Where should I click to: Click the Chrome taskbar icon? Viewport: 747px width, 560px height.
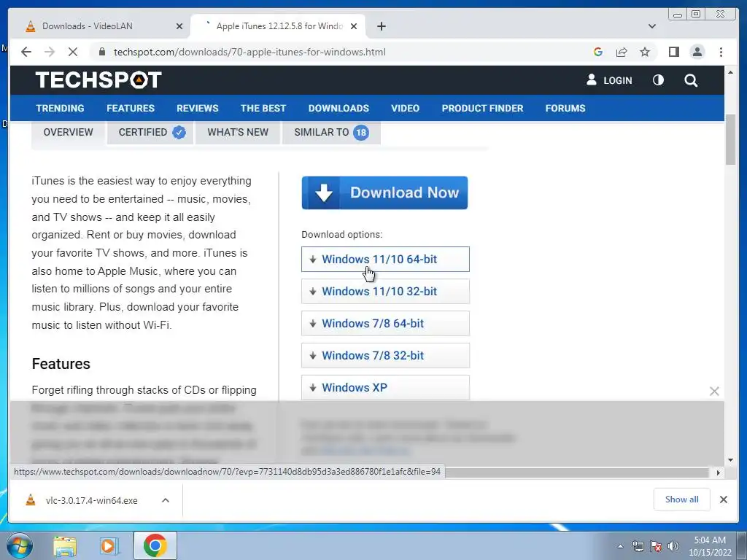pos(155,545)
